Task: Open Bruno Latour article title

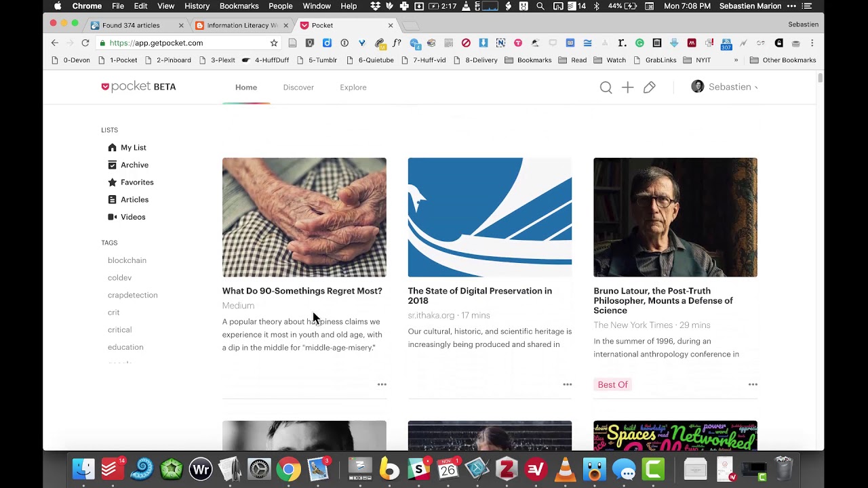Action: coord(663,300)
